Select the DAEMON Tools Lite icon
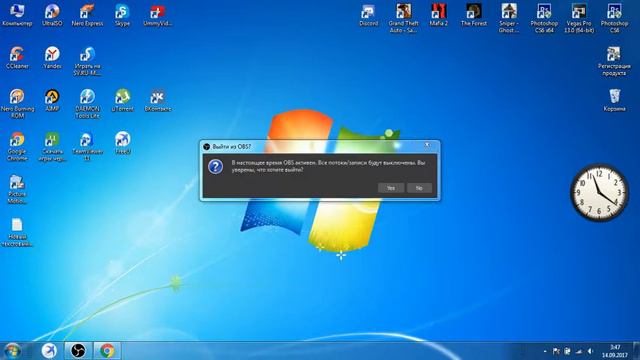This screenshot has width=640, height=360. click(87, 104)
